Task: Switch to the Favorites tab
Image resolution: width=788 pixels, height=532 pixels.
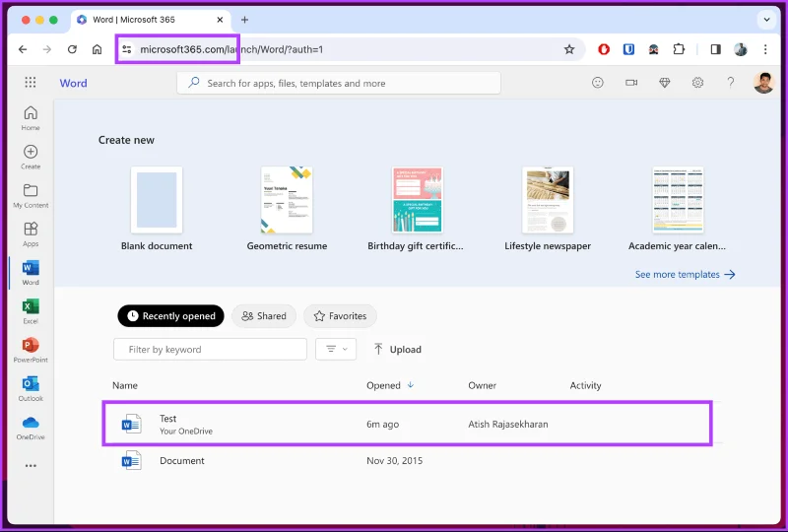Action: [340, 316]
